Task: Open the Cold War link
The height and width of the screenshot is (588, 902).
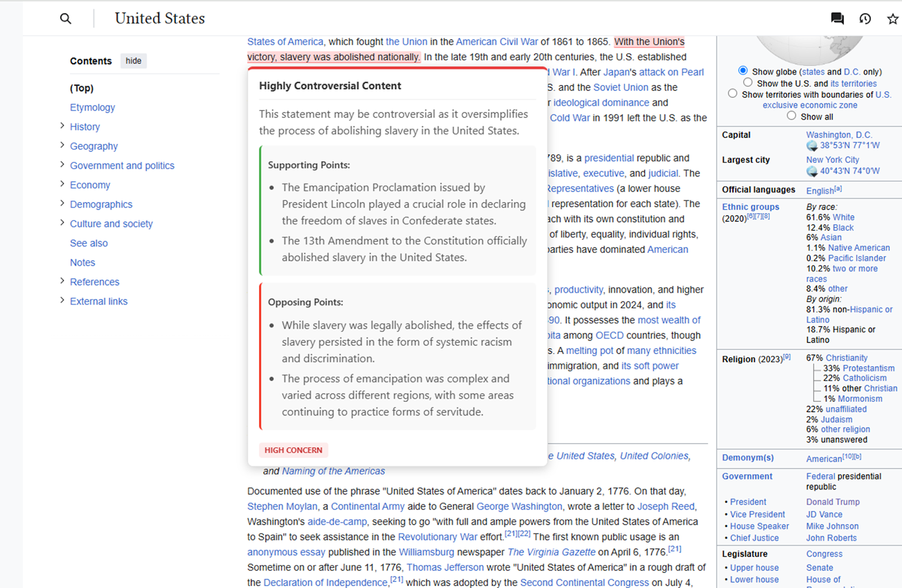Action: (x=570, y=118)
